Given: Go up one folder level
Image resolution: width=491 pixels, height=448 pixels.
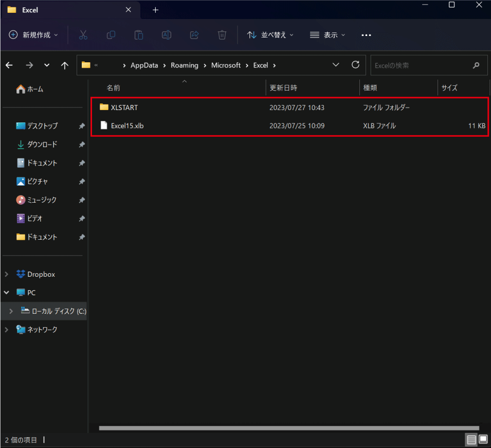Looking at the screenshot, I should (65, 65).
